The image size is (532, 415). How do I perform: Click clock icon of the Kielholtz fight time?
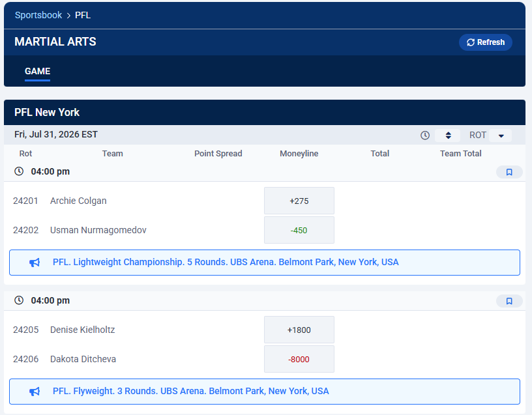click(19, 300)
